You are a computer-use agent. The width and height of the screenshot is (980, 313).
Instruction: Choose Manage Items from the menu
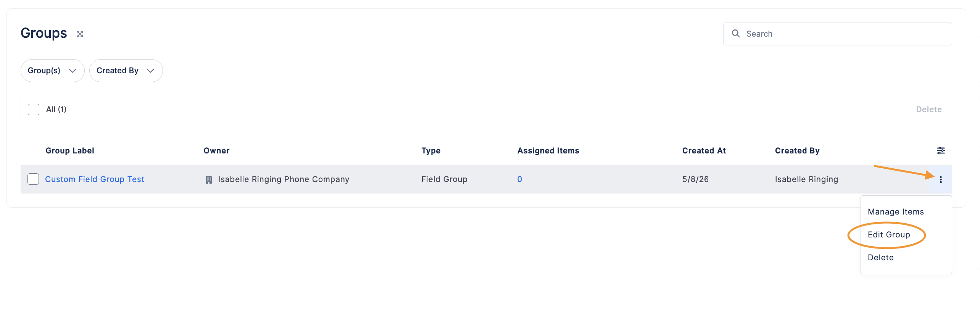click(x=896, y=212)
